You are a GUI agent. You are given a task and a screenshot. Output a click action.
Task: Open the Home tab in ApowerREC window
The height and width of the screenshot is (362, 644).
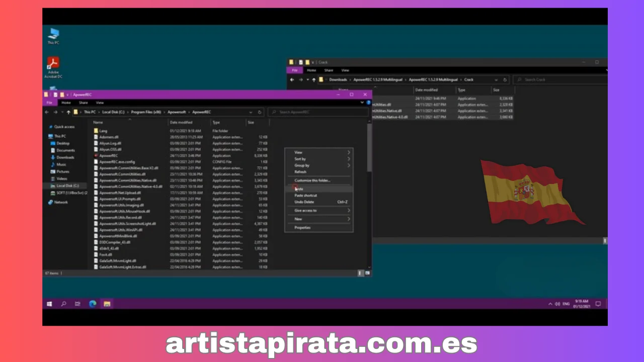pos(66,103)
